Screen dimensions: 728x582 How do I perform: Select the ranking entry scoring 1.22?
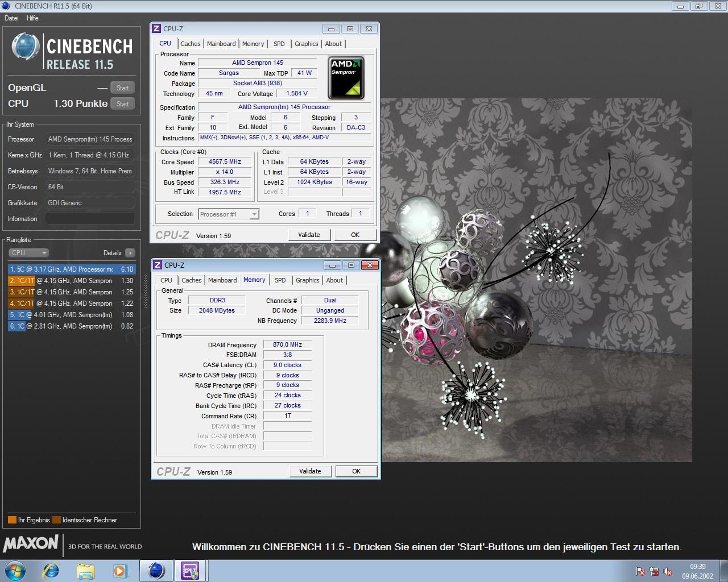point(72,304)
